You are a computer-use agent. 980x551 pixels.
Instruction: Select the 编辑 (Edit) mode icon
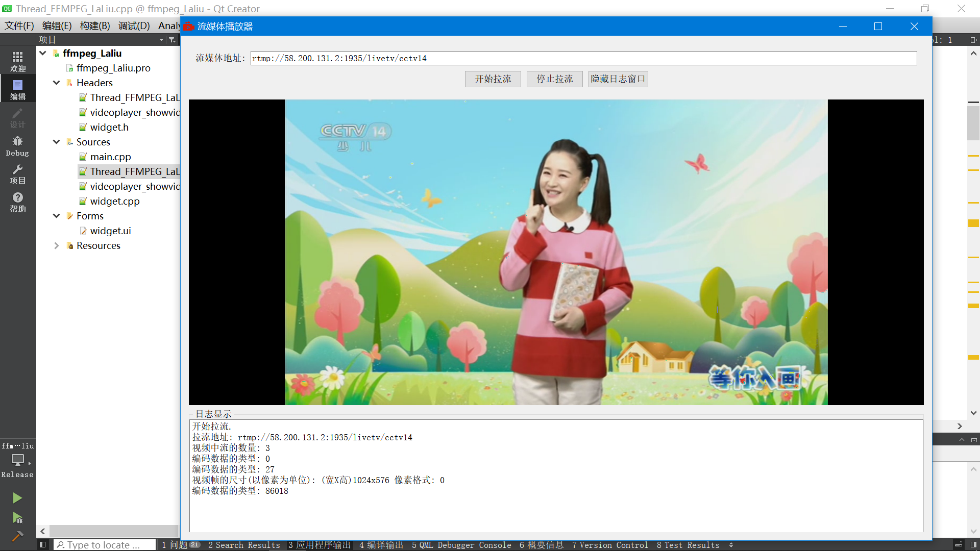(17, 88)
